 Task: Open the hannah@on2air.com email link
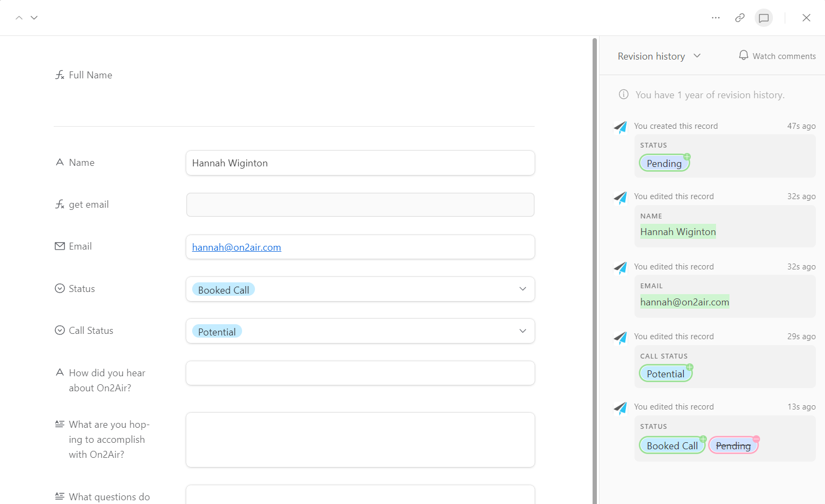click(236, 247)
